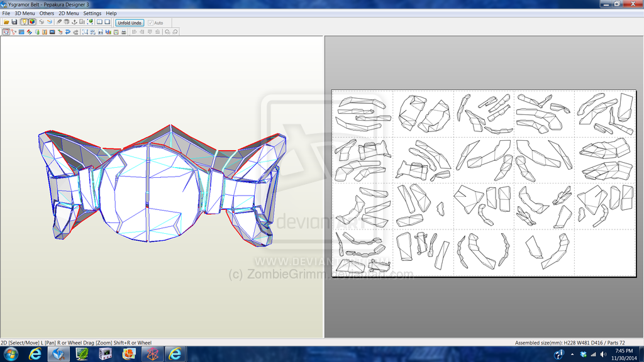Open the File menu
Viewport: 644px width, 362px height.
click(6, 13)
